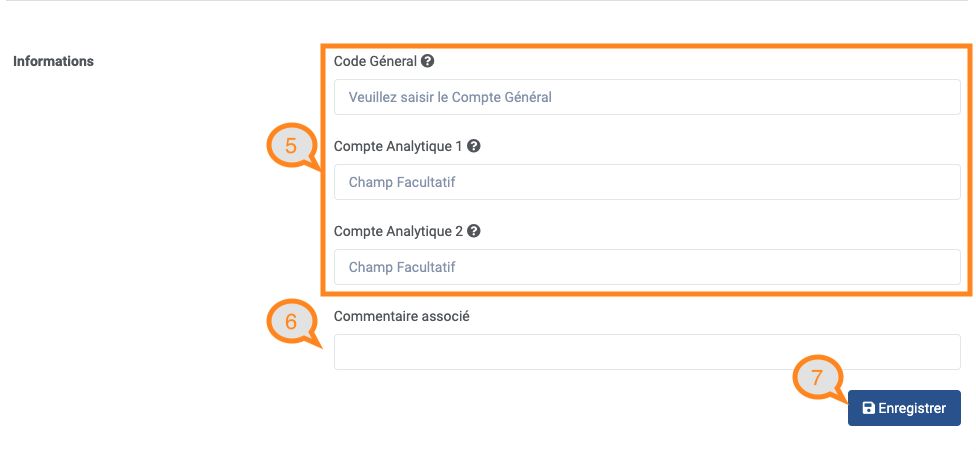Focus the Code Général input field
Viewport: 976px width, 451px height.
[647, 97]
